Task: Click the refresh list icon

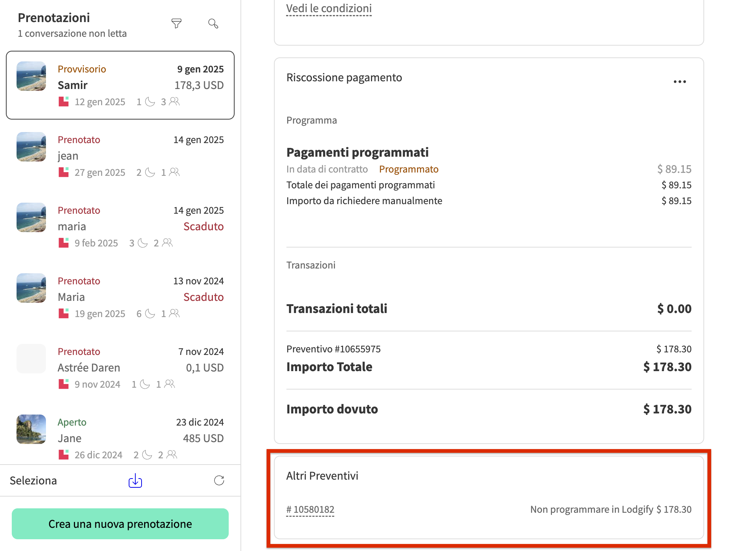Action: [x=219, y=480]
